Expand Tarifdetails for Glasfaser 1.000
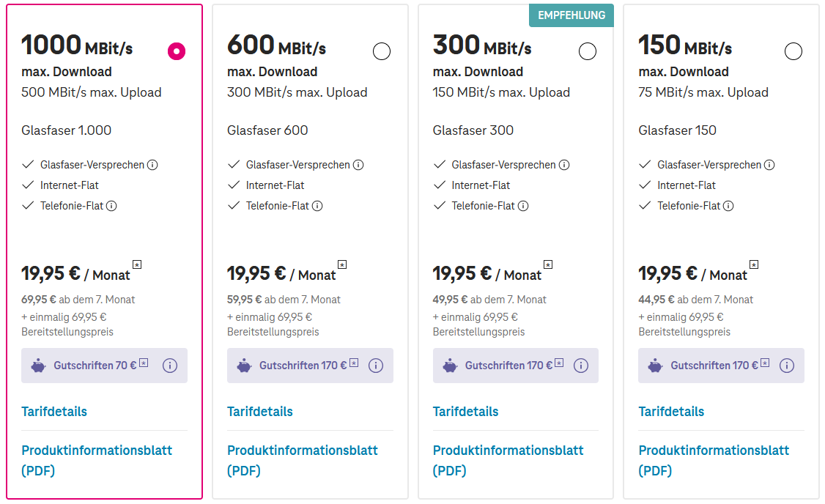The image size is (825, 504). [x=53, y=411]
